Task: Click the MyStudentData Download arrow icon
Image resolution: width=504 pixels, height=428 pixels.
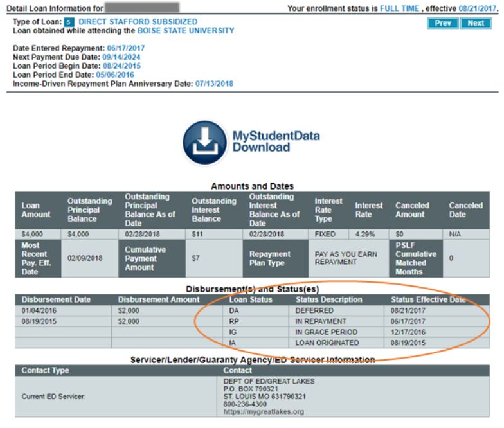Action: (204, 143)
